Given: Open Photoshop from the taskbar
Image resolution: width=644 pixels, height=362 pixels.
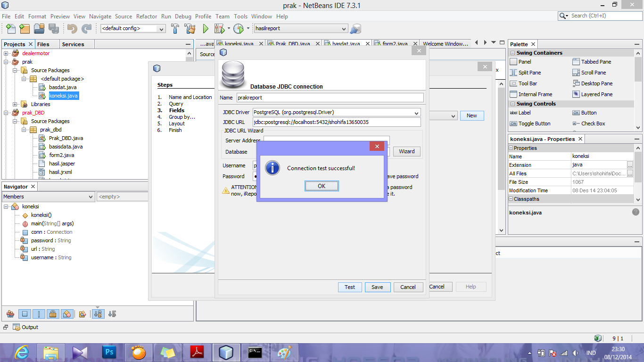Looking at the screenshot, I should click(109, 352).
